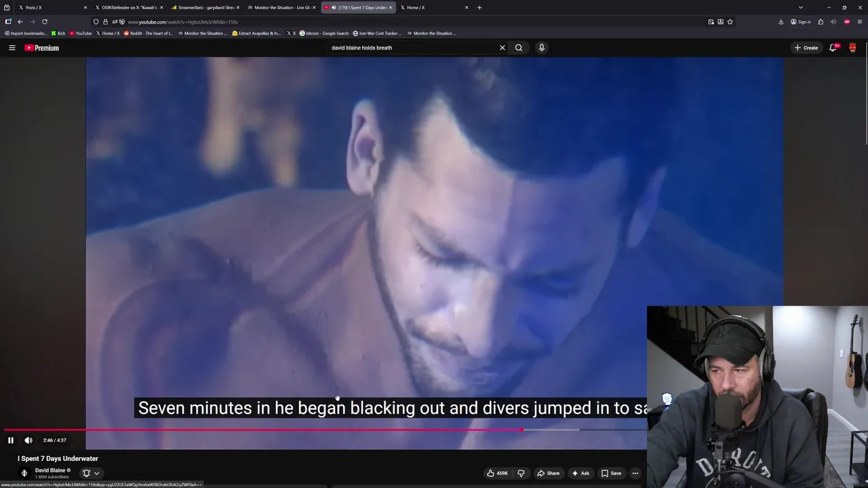The height and width of the screenshot is (488, 868).
Task: Like the video with thumbs-up 459K
Action: click(498, 473)
